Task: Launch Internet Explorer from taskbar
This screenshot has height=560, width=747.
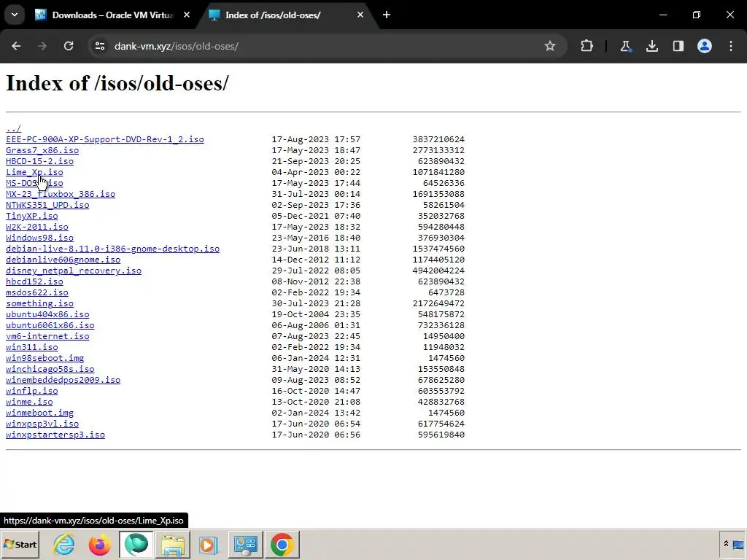Action: (x=64, y=544)
